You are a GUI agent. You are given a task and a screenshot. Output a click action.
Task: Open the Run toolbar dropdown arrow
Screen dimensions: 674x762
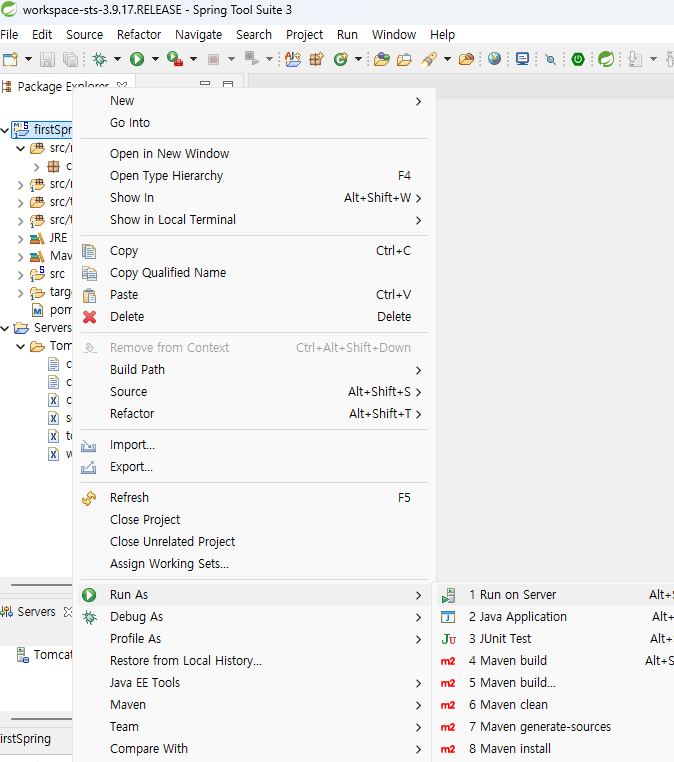155,59
